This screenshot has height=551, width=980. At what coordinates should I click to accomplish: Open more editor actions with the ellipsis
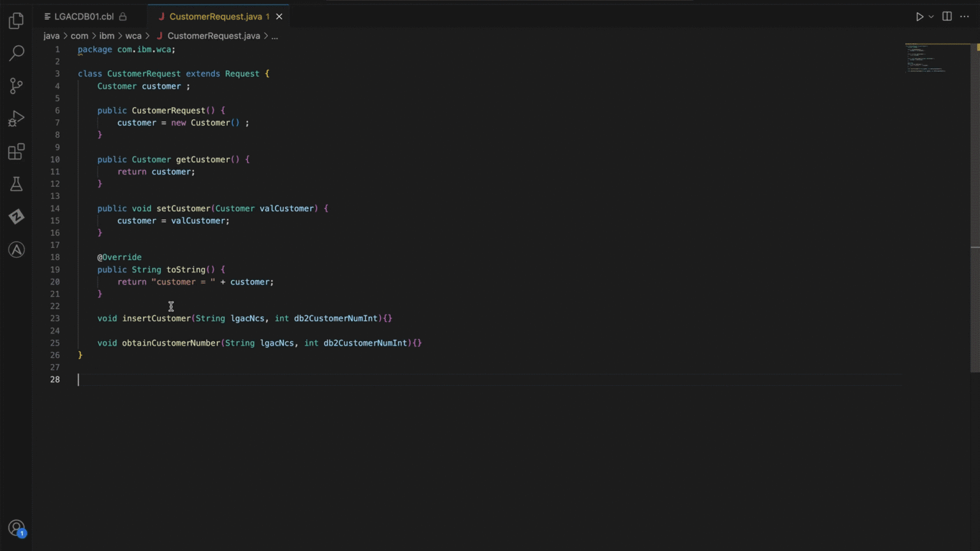(965, 17)
